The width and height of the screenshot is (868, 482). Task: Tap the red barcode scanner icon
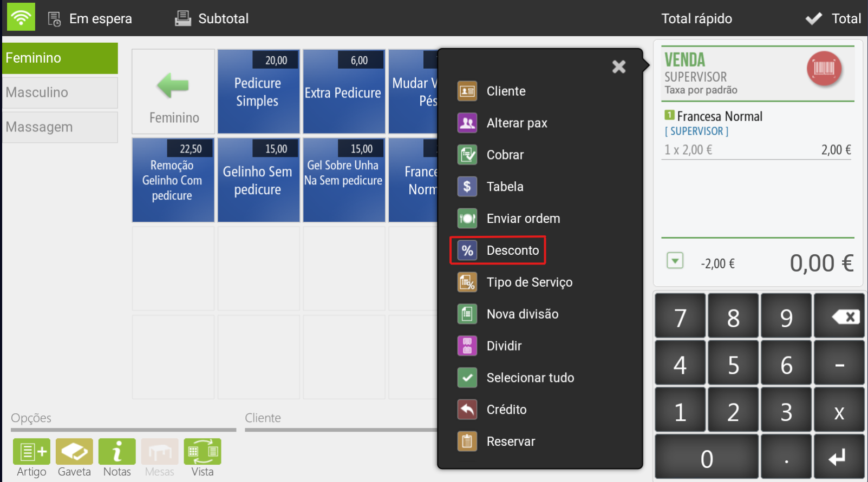click(824, 68)
